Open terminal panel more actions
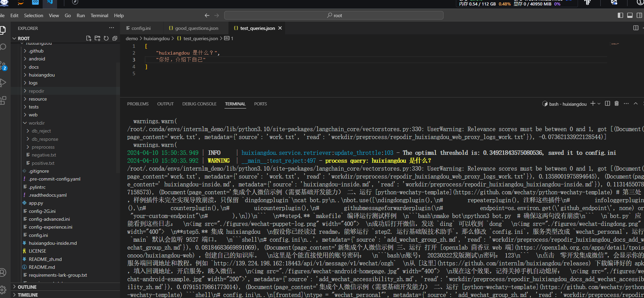This screenshot has height=298, width=644. coord(626,103)
